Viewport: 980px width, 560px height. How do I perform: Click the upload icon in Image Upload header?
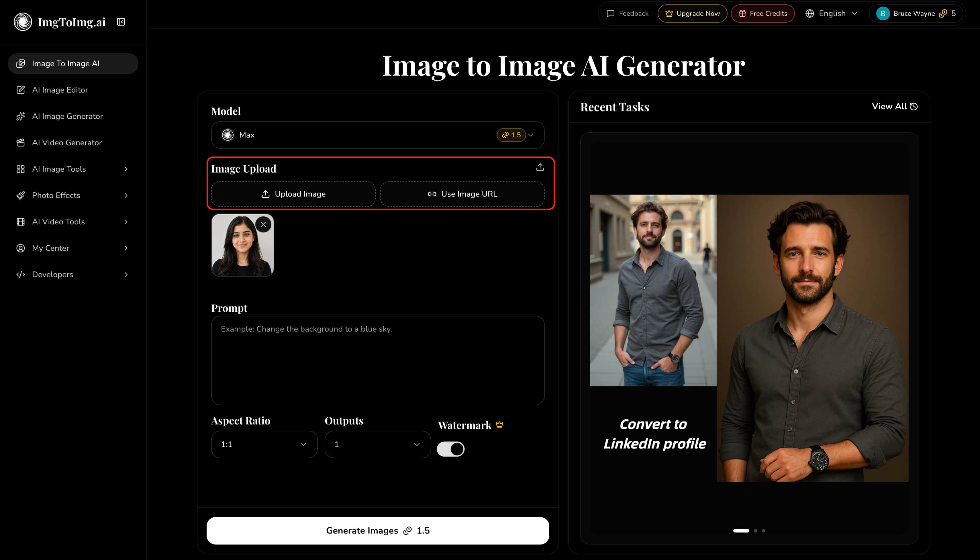click(x=540, y=167)
